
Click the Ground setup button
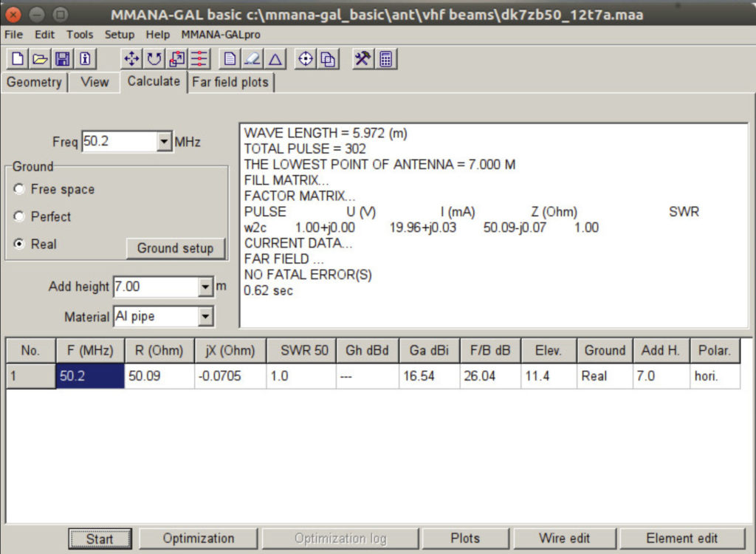pos(175,249)
